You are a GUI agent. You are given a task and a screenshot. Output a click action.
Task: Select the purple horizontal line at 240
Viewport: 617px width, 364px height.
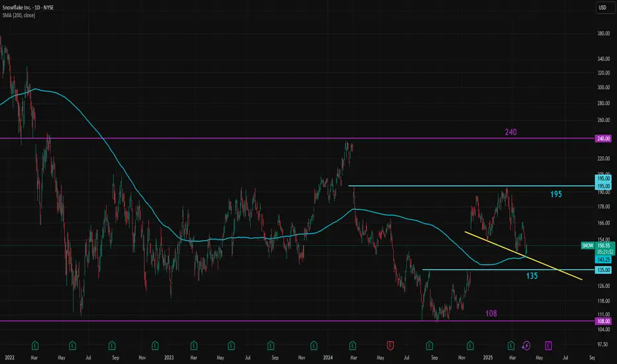pos(297,138)
